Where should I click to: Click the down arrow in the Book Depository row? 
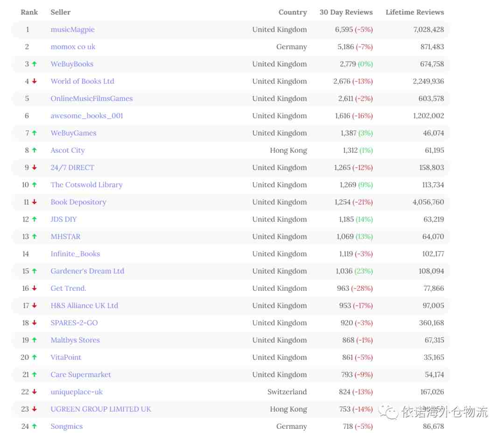(35, 202)
